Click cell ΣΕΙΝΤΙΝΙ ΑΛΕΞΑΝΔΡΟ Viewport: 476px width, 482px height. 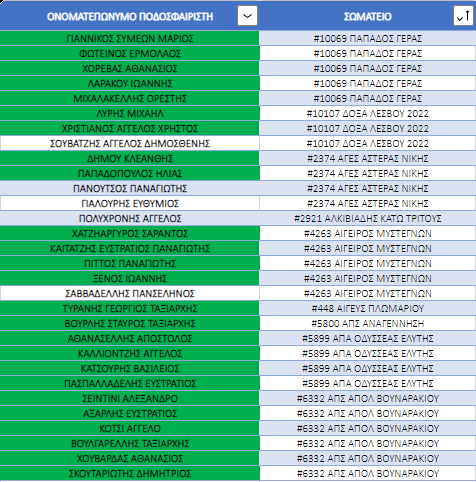[x=130, y=398]
